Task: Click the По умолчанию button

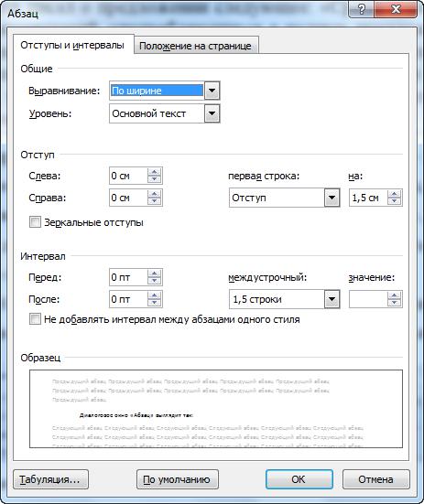Action: click(178, 479)
